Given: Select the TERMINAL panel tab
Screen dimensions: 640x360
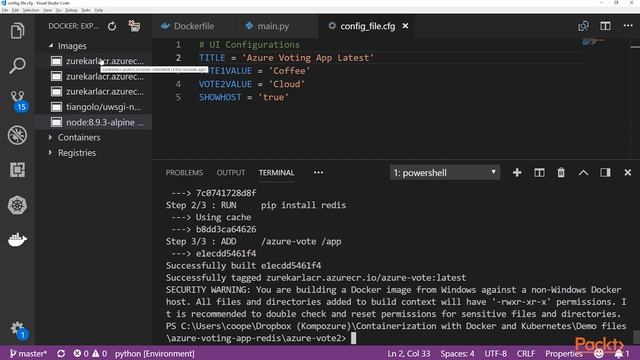Looking at the screenshot, I should (x=276, y=173).
